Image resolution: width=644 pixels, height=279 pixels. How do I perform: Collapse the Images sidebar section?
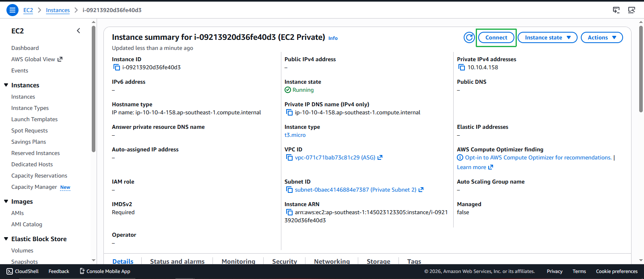coord(6,201)
